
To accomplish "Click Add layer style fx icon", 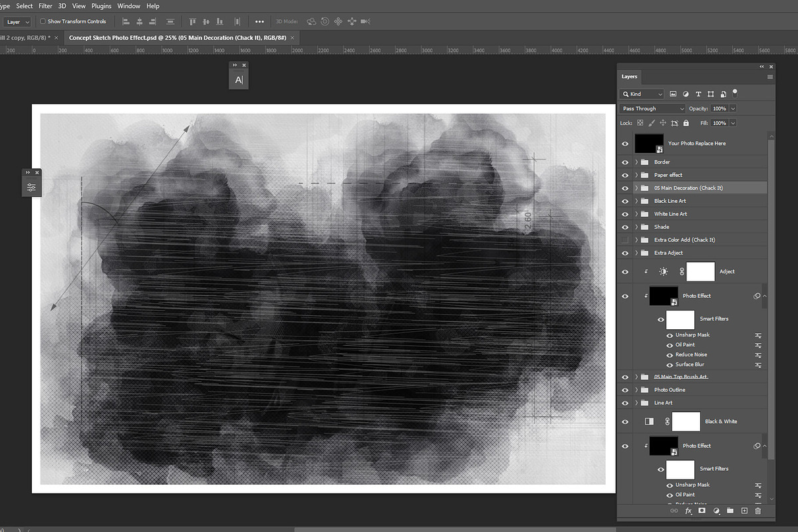I will click(x=688, y=511).
